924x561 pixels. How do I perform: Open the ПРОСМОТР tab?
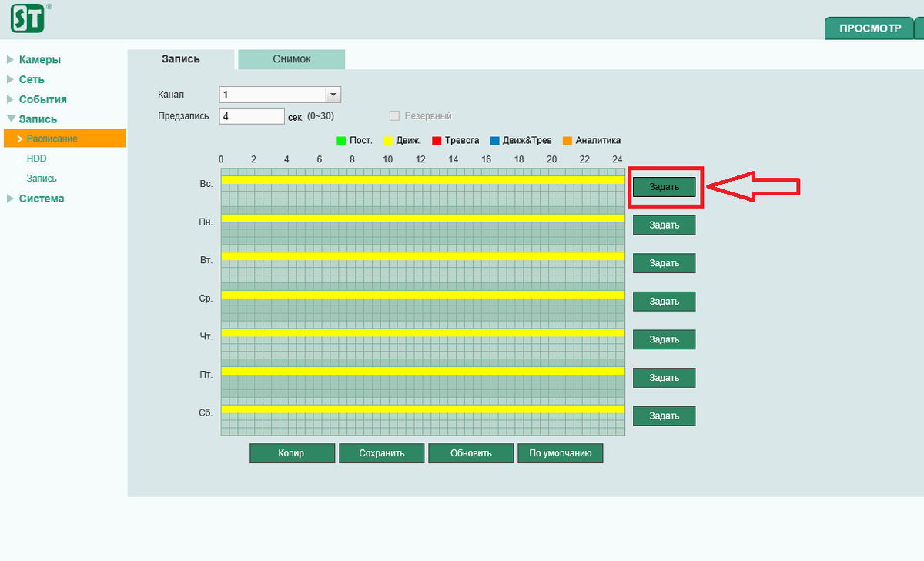coord(869,28)
